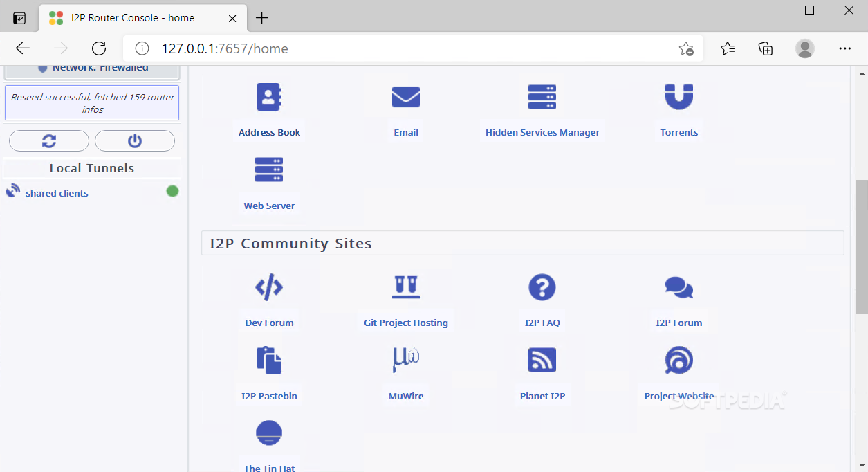View site information icon in address bar

[x=142, y=48]
